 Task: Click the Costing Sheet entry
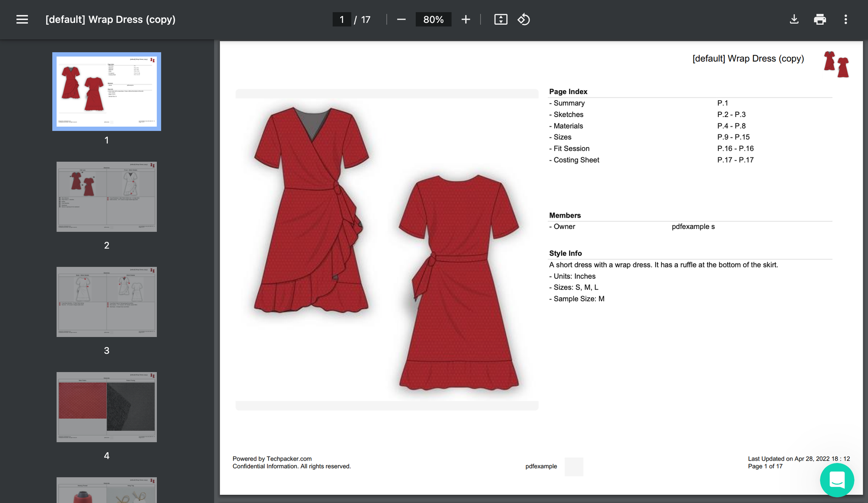click(x=576, y=160)
